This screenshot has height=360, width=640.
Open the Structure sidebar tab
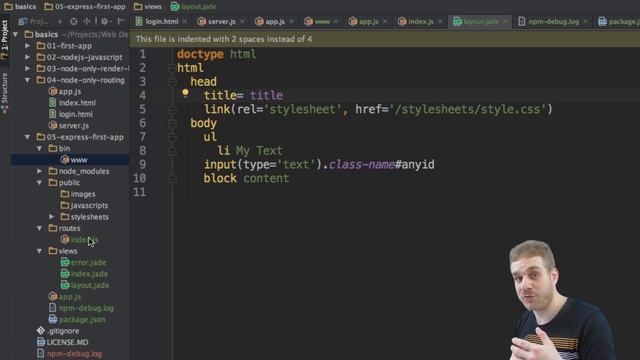click(4, 93)
